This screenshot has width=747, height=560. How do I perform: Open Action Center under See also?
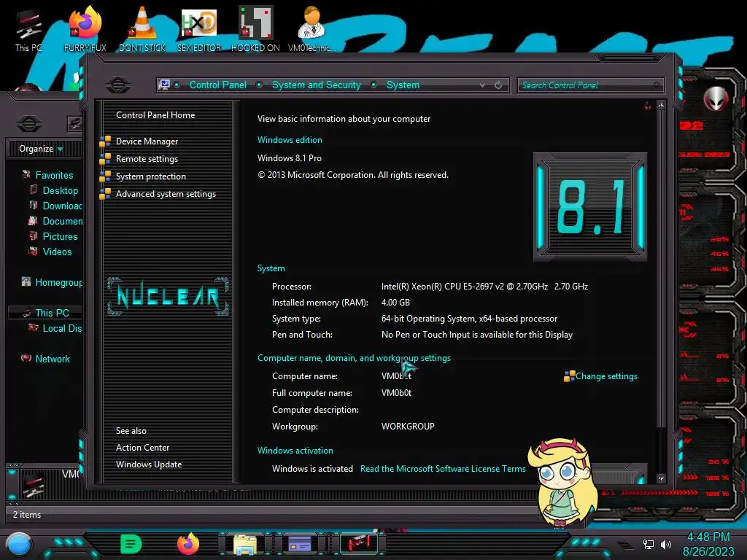[x=142, y=448]
